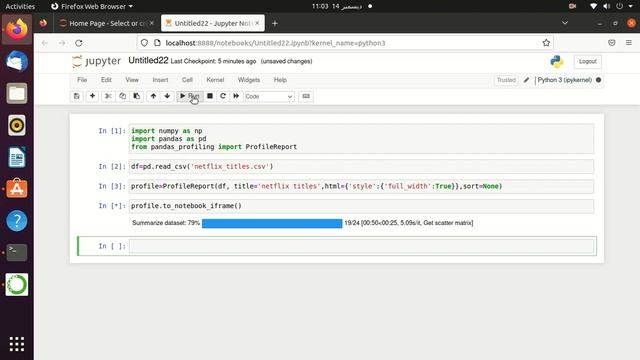Restart kernel and run all fast-forward icon
This screenshot has height=360, width=640.
point(236,96)
